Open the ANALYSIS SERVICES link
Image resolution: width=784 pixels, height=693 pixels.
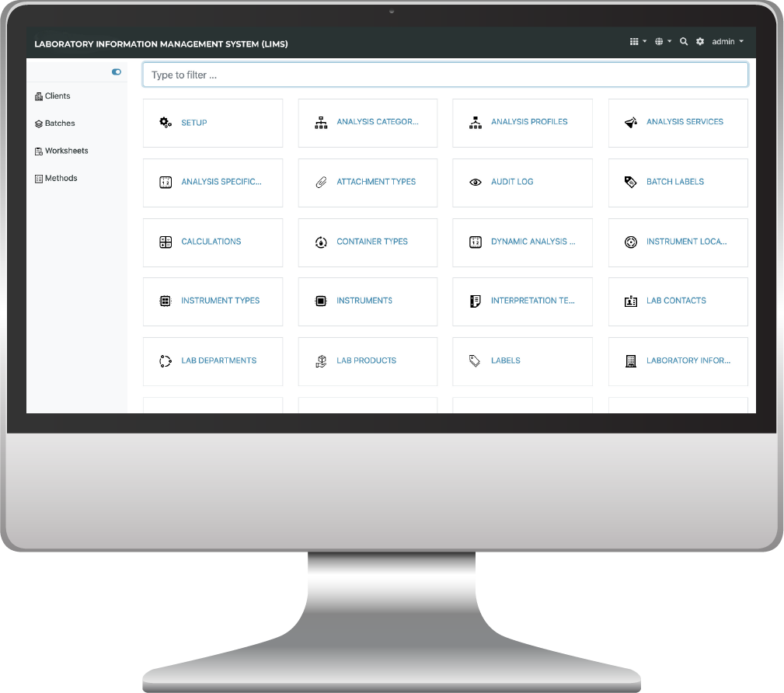(x=685, y=122)
